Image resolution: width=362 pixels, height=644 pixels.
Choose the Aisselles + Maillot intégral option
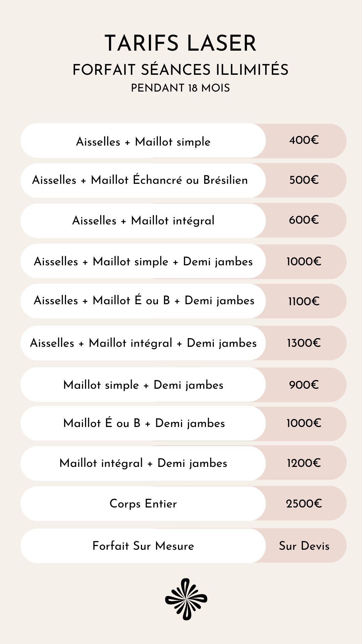tap(143, 221)
